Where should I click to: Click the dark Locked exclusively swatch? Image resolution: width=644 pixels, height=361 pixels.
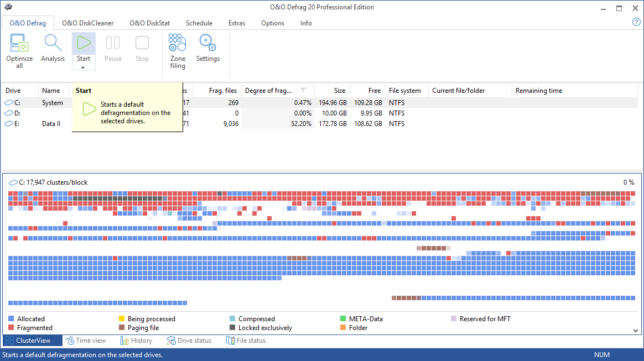pos(232,327)
